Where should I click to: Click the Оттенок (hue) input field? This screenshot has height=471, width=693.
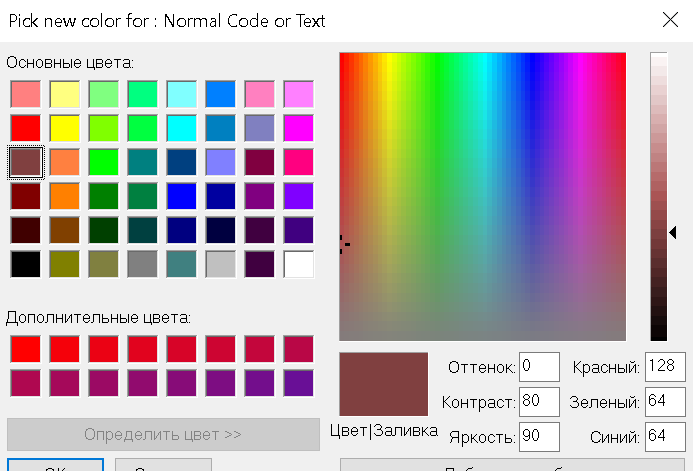pos(539,368)
